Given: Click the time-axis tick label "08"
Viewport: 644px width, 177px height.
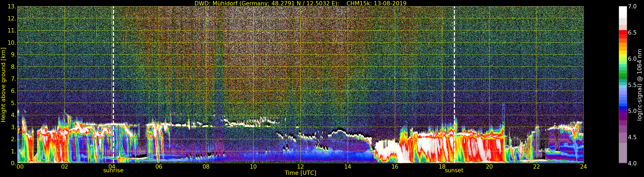Looking at the screenshot, I should 206,166.
